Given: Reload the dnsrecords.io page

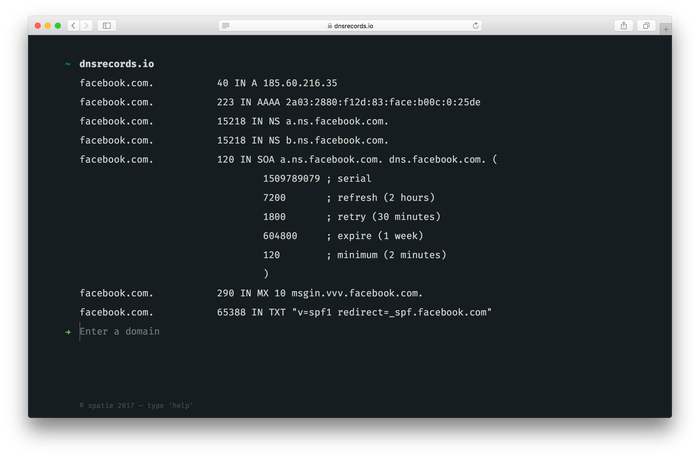Looking at the screenshot, I should pos(475,26).
